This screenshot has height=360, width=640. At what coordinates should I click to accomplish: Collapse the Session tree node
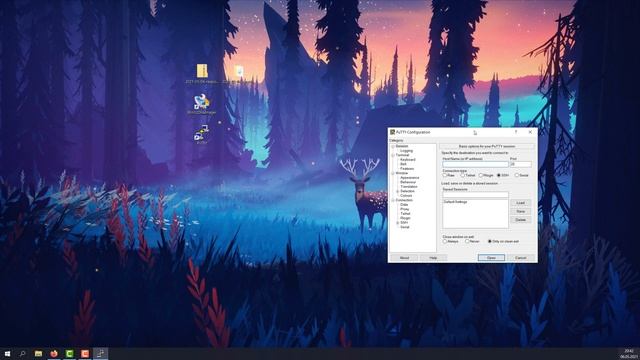393,146
